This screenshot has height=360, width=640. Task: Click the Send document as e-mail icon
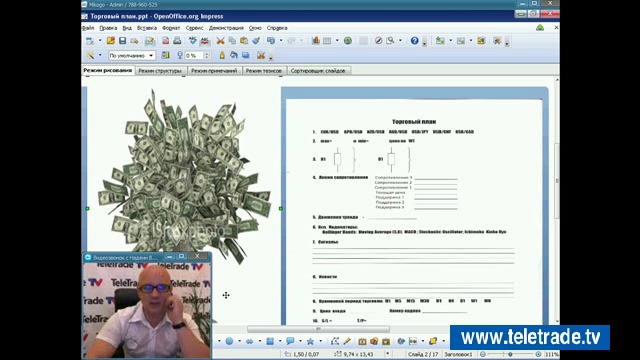pyautogui.click(x=134, y=41)
